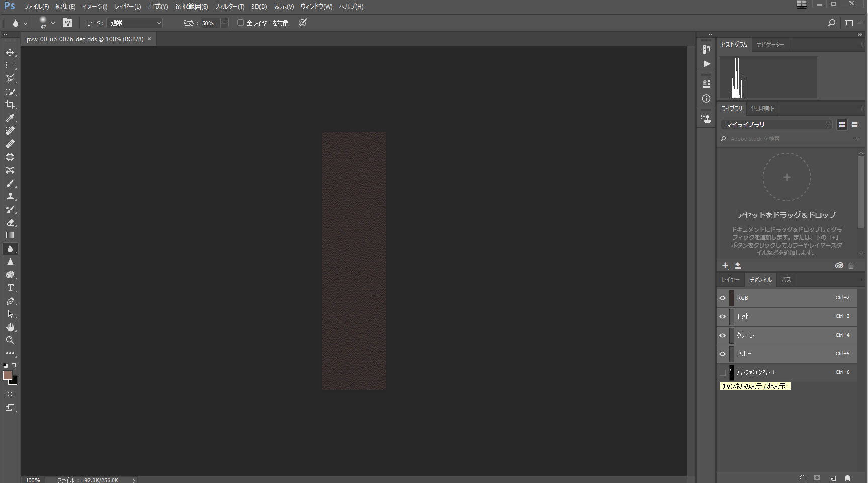Screen dimensions: 868x483
Task: Select the Eraser tool
Action: click(x=10, y=222)
